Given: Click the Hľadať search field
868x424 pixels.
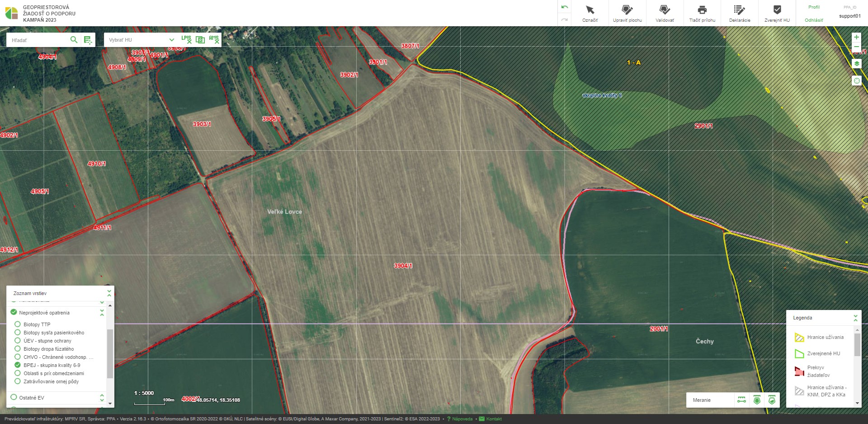Looking at the screenshot, I should click(38, 40).
